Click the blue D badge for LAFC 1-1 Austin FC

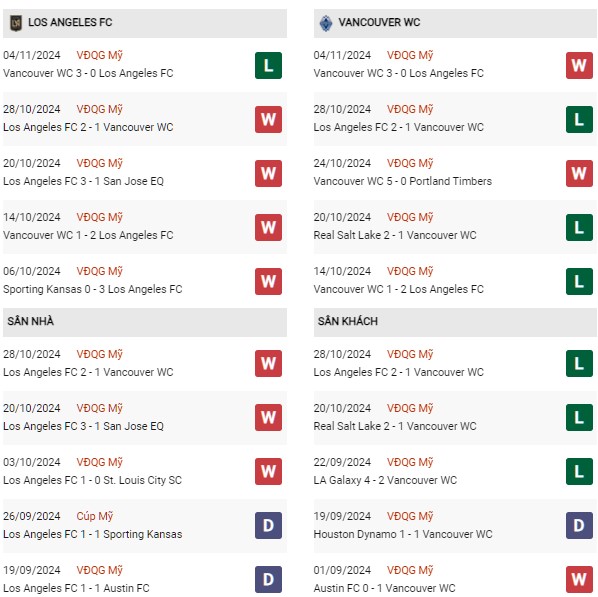coord(268,579)
